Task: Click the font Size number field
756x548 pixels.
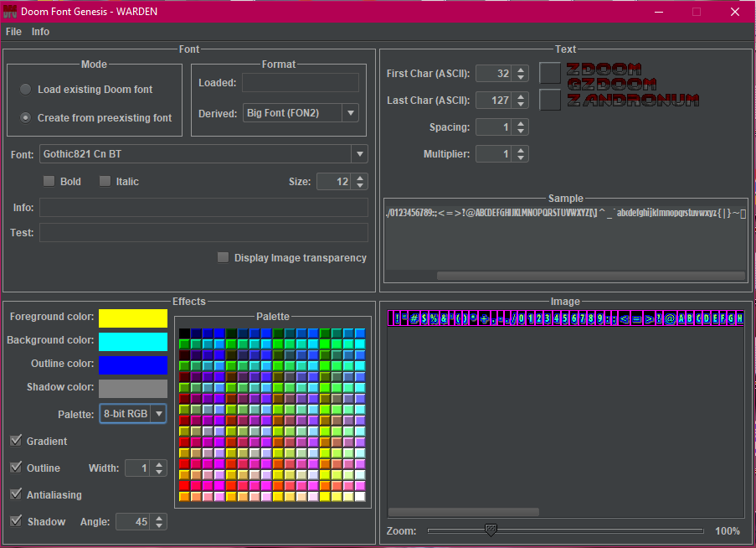Action: click(x=336, y=181)
